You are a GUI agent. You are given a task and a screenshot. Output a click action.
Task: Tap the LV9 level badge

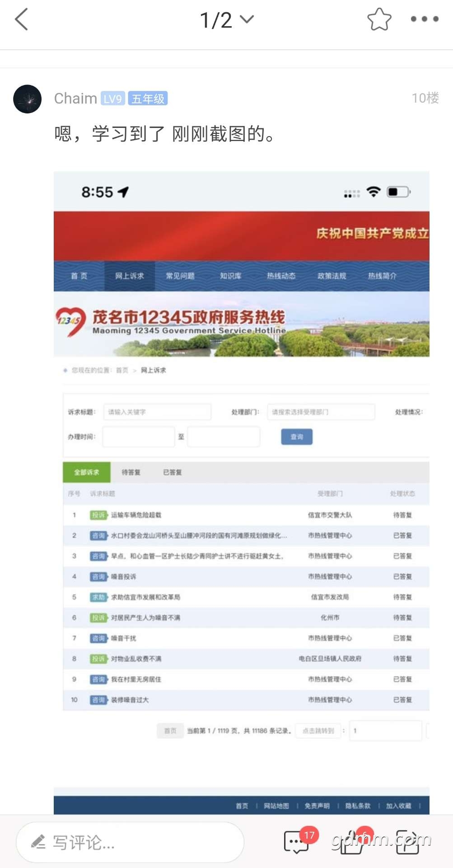point(112,99)
